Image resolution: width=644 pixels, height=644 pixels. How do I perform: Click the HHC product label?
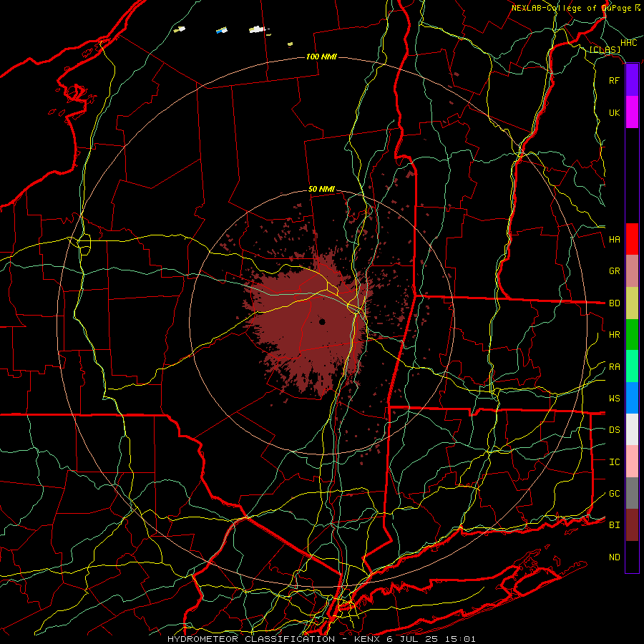pos(629,43)
